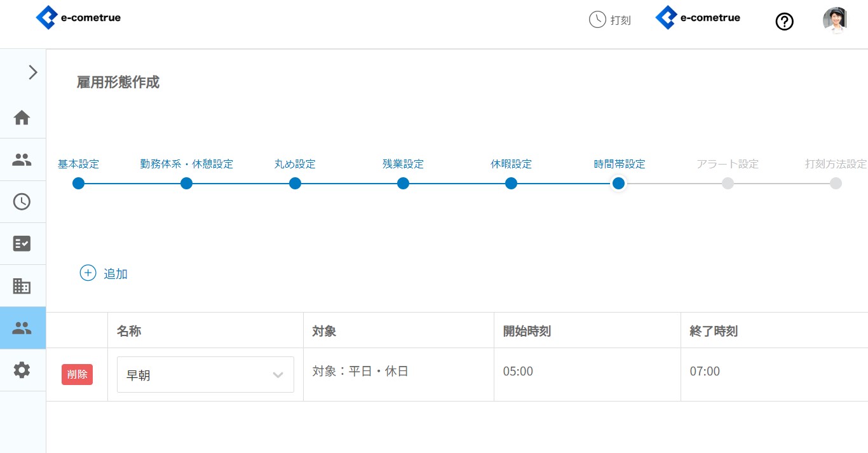The height and width of the screenshot is (453, 868).
Task: Open the user profile avatar
Action: pos(834,20)
